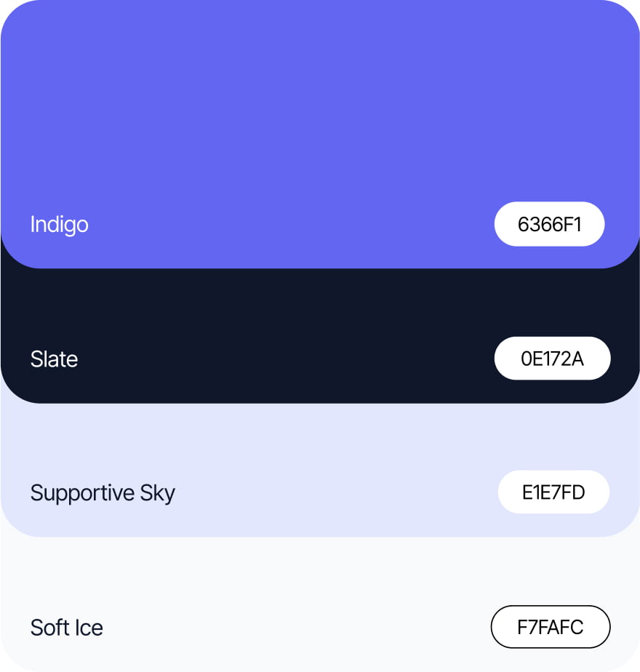Click the word Supportive in the label
This screenshot has width=640, height=672.
click(x=82, y=493)
